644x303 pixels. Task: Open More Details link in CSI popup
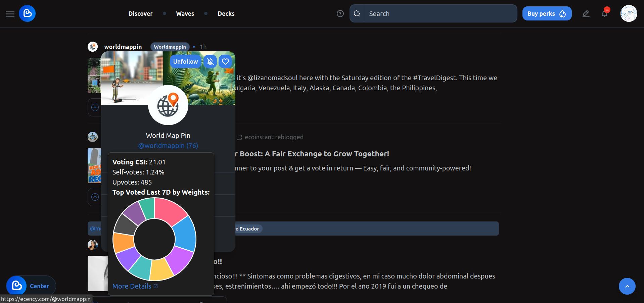pyautogui.click(x=135, y=286)
